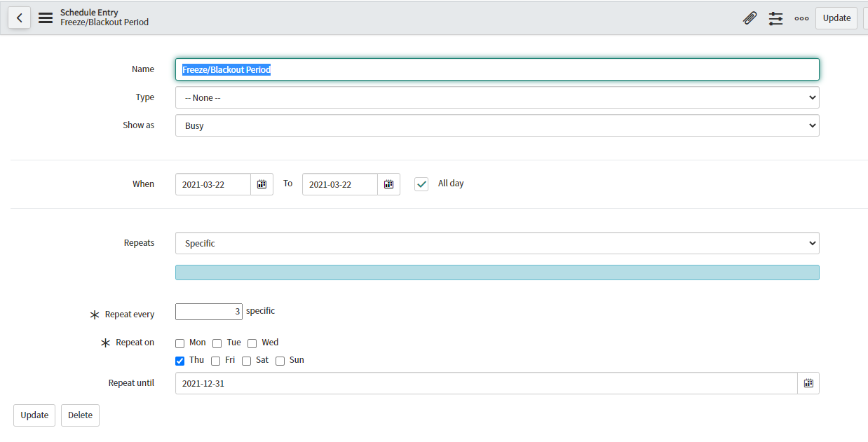The image size is (868, 442).
Task: Uncheck the Thu repeat checkbox
Action: click(179, 360)
